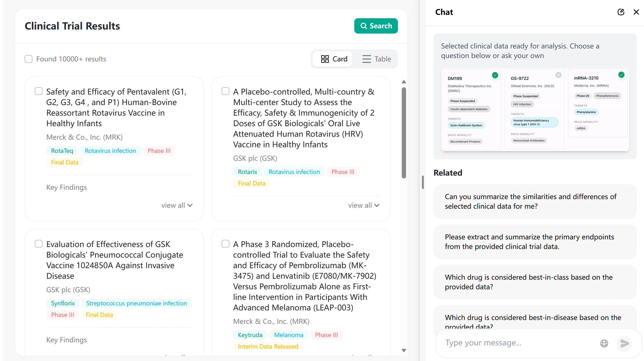Expand view all on RotaTeq card

[177, 205]
